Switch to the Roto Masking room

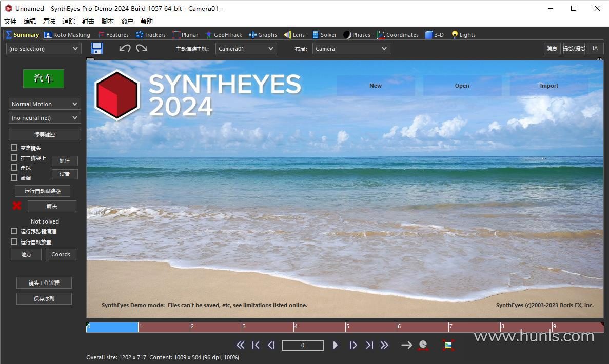click(67, 35)
